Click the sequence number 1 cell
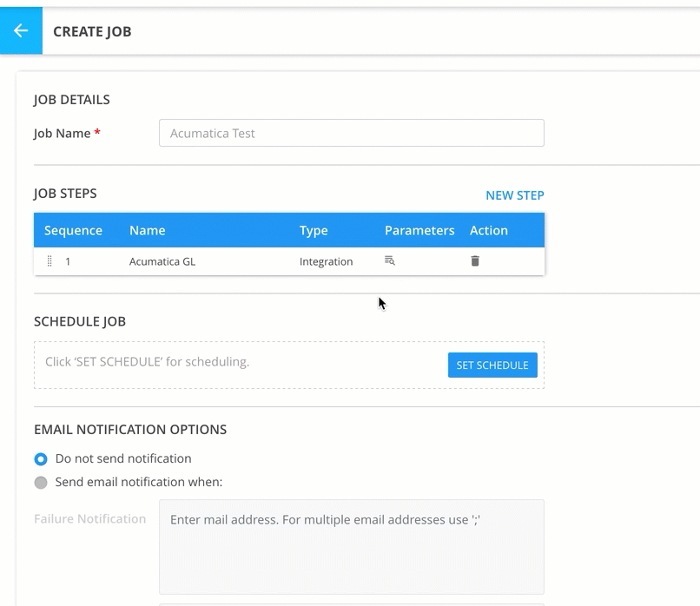This screenshot has width=700, height=606. point(68,261)
